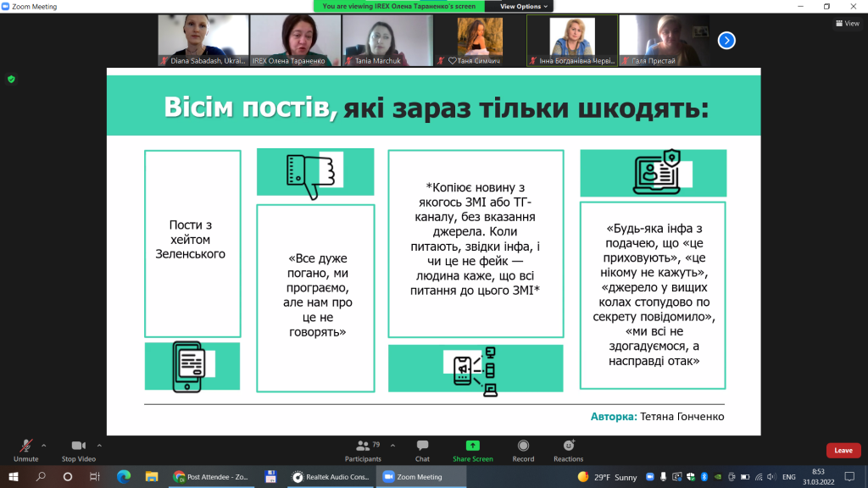Expand participants options caret
The width and height of the screenshot is (868, 488).
tap(392, 446)
